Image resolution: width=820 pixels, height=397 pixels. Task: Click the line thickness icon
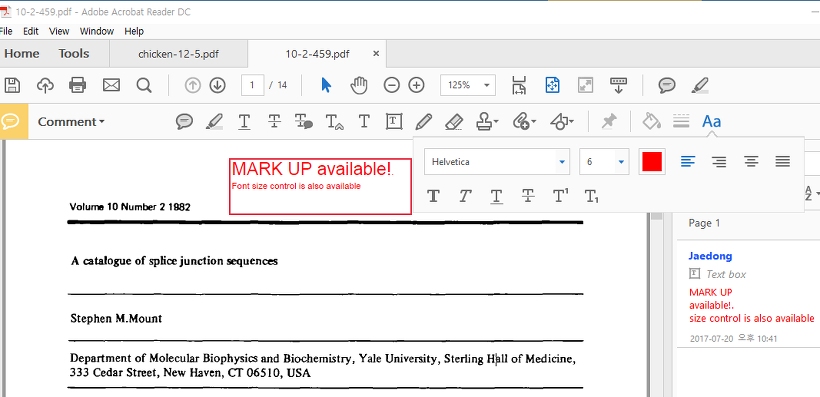point(680,122)
